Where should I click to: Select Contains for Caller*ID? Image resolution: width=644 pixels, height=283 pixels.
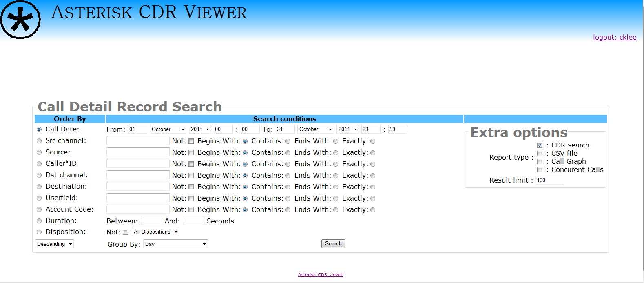coord(288,164)
